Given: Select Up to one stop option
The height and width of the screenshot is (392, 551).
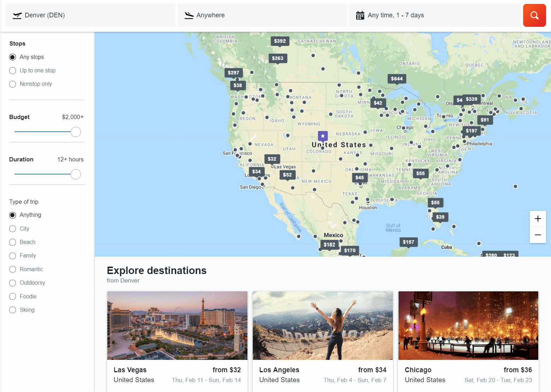Looking at the screenshot, I should click(13, 71).
